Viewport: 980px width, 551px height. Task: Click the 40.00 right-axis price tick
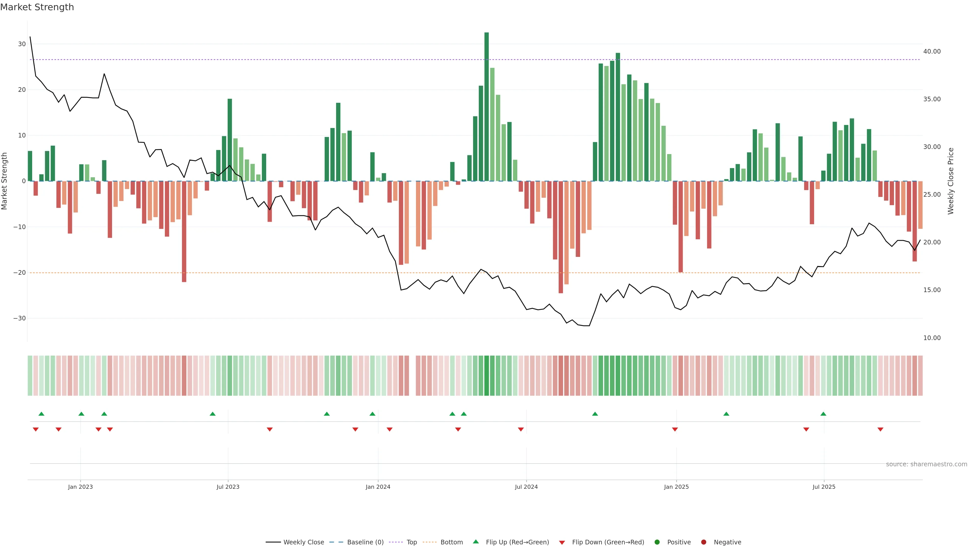tap(932, 51)
